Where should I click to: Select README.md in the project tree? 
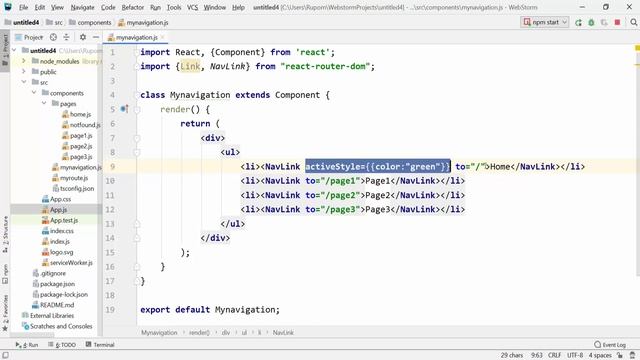click(x=57, y=305)
